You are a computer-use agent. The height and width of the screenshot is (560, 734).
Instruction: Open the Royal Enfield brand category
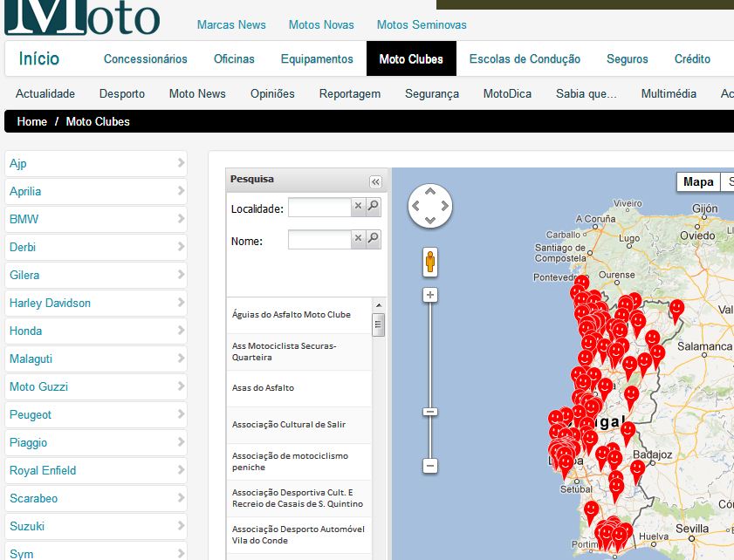point(96,471)
